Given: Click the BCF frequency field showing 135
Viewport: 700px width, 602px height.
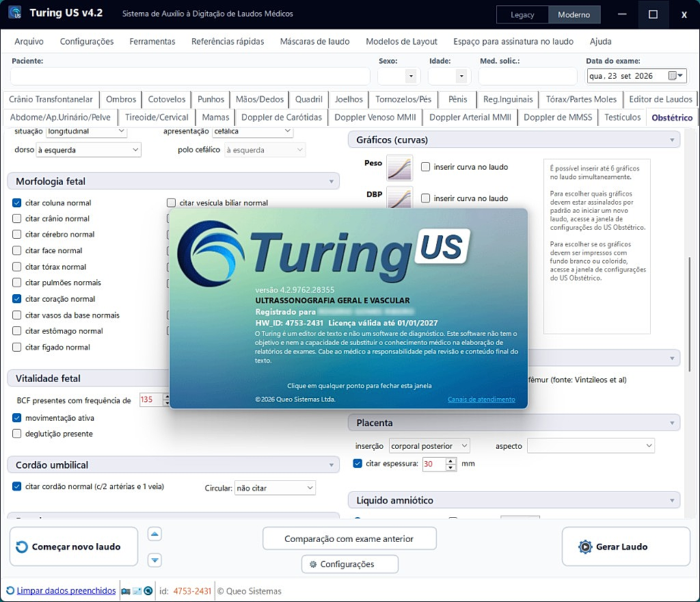Looking at the screenshot, I should [x=151, y=400].
